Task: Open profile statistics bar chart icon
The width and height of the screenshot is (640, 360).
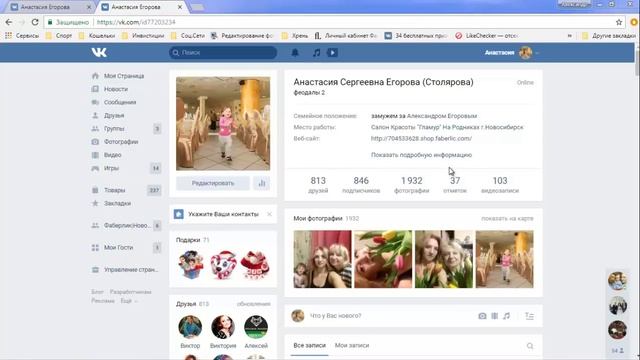Action: (262, 183)
